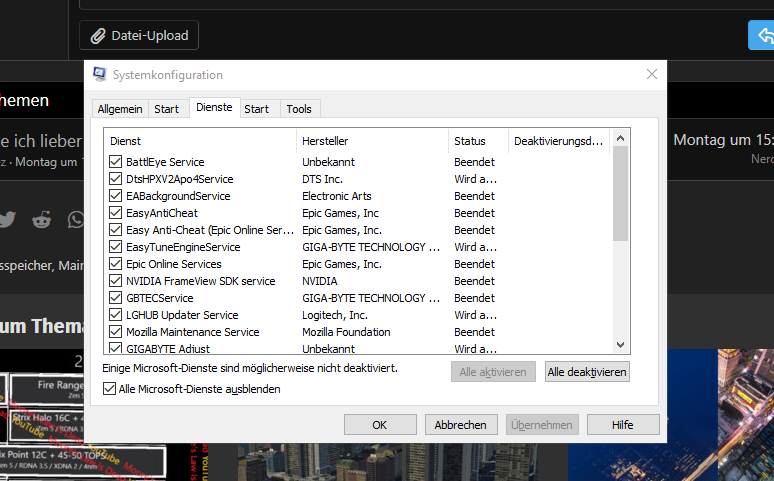Viewport: 774px width, 481px height.
Task: Click the blue reply arrow icon
Action: pyautogui.click(x=764, y=36)
